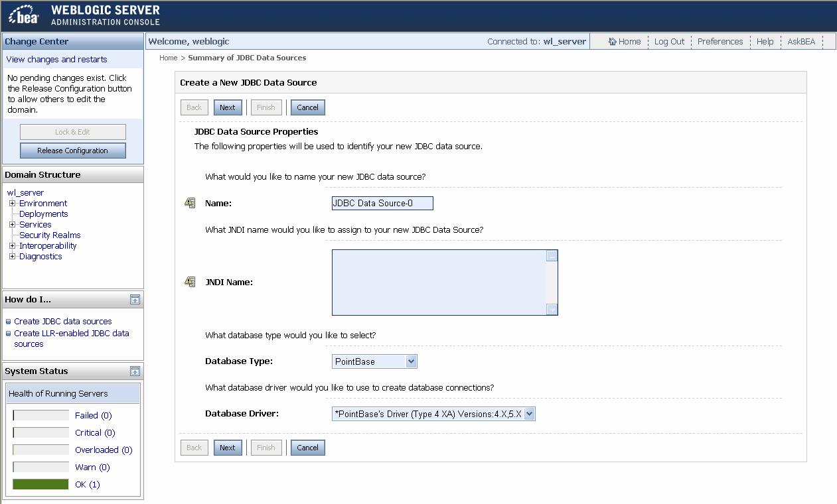The image size is (837, 504).
Task: Click the BEA logo in the header
Action: click(x=24, y=16)
